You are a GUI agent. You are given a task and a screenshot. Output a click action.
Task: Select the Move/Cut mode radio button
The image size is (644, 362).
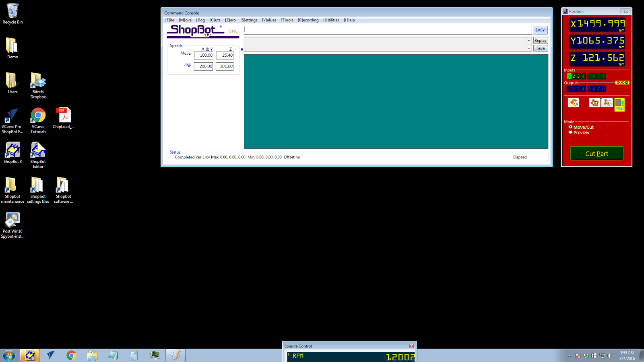click(x=570, y=127)
